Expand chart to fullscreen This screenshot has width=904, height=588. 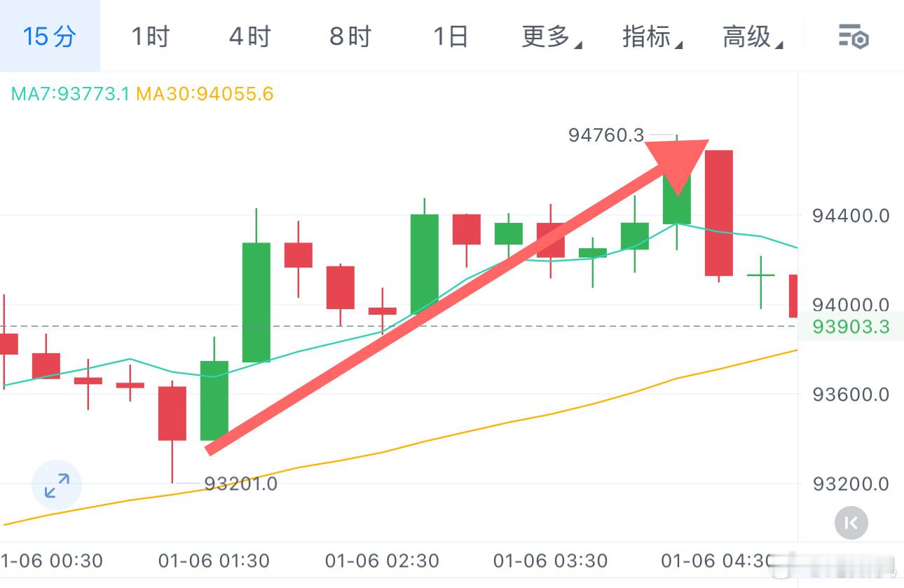[57, 485]
